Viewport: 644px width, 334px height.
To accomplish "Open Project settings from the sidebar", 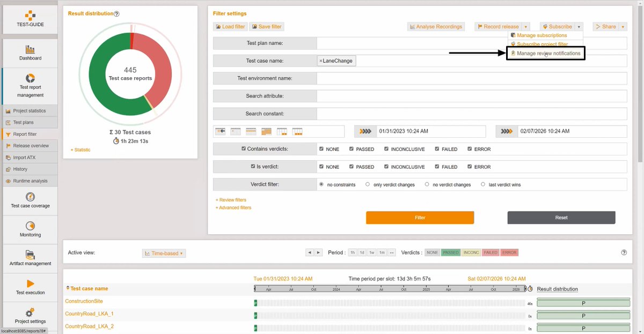I will point(30,316).
